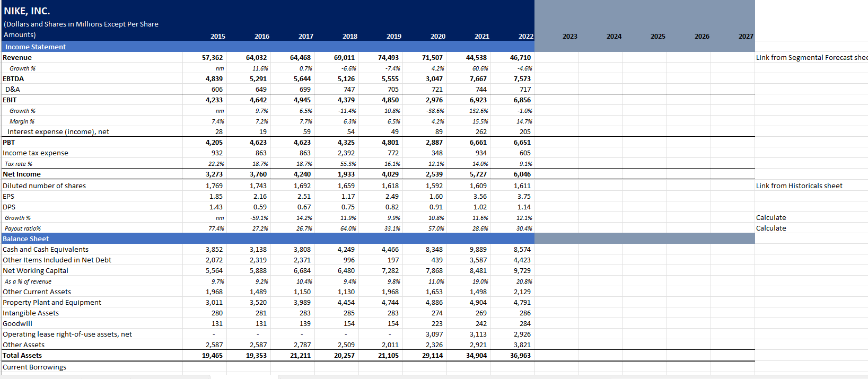The height and width of the screenshot is (379, 868).
Task: Select Payout ratio% row label
Action: tap(23, 228)
